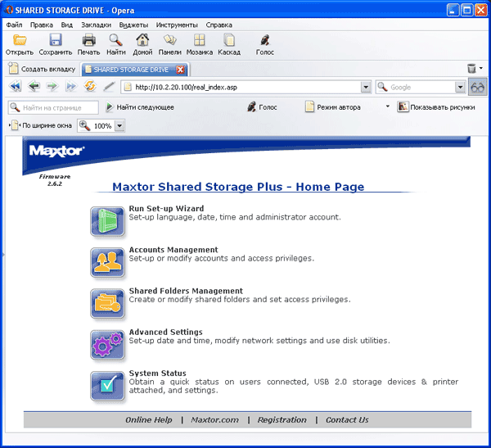
Task: Toggle По ширине окна fit width
Action: pyautogui.click(x=40, y=125)
